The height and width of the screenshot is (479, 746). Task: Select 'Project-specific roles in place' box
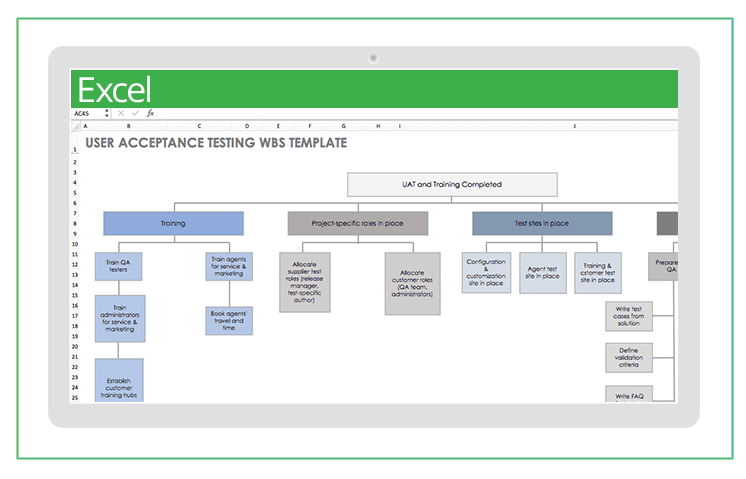[x=357, y=223]
